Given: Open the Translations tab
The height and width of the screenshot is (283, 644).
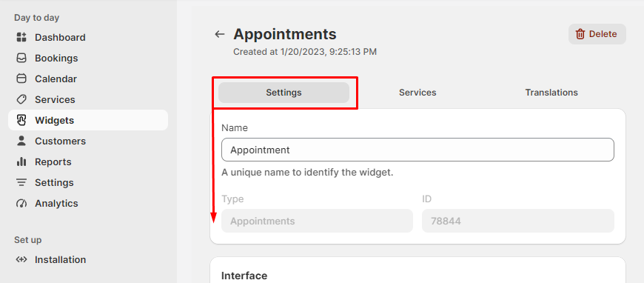Looking at the screenshot, I should 551,93.
